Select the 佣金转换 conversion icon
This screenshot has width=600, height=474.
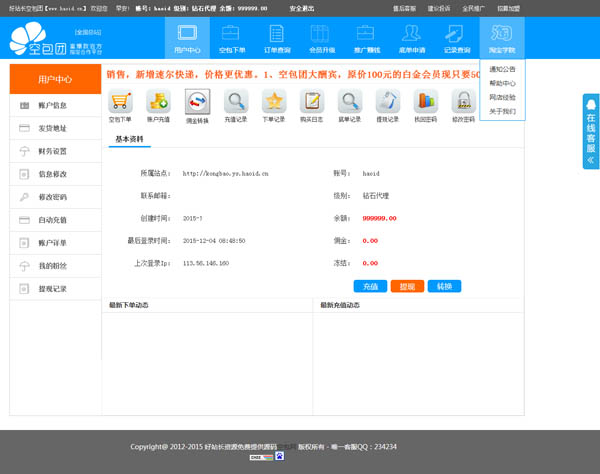point(197,101)
